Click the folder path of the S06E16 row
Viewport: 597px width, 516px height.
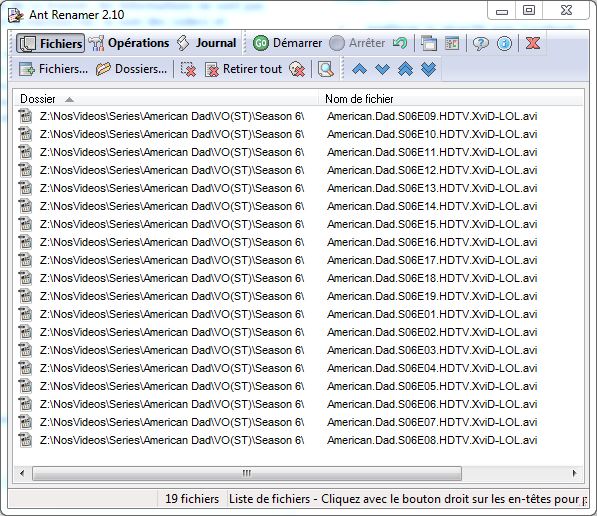(172, 242)
